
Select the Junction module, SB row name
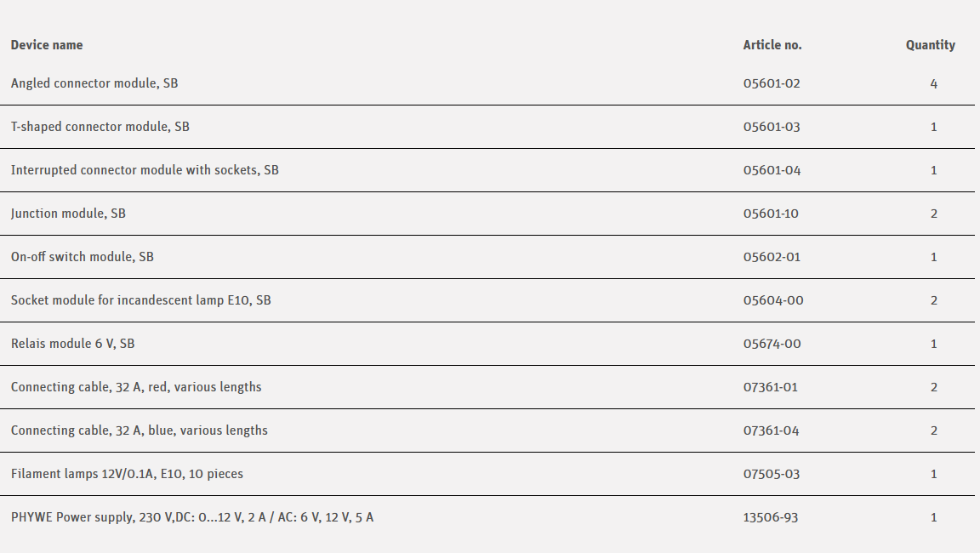coord(68,214)
